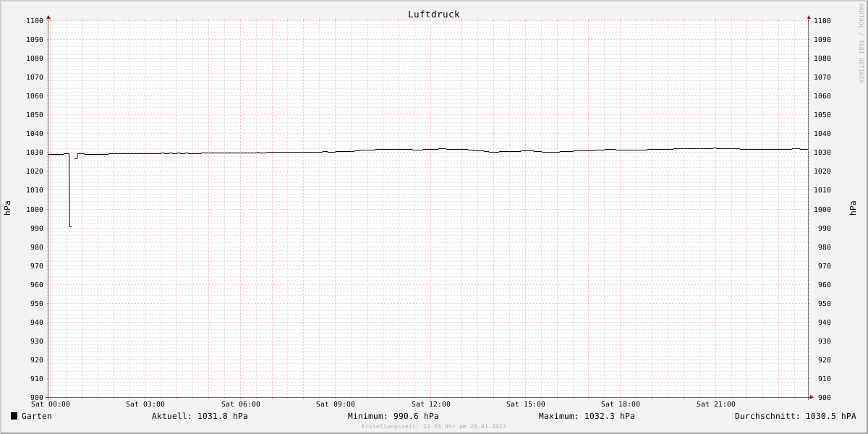Click the black Garten legend color square
The height and width of the screenshot is (434, 868).
click(x=14, y=416)
